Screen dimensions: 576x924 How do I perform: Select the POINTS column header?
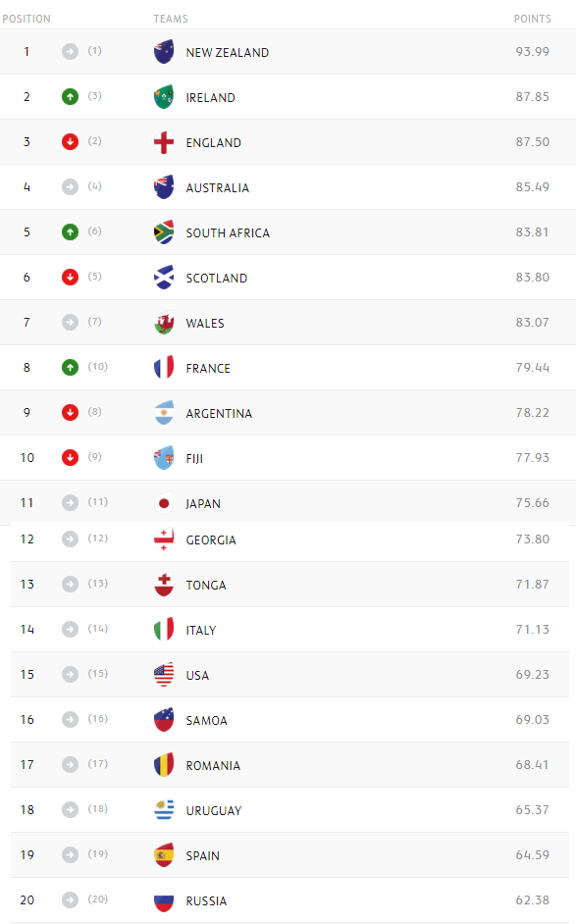coord(533,19)
